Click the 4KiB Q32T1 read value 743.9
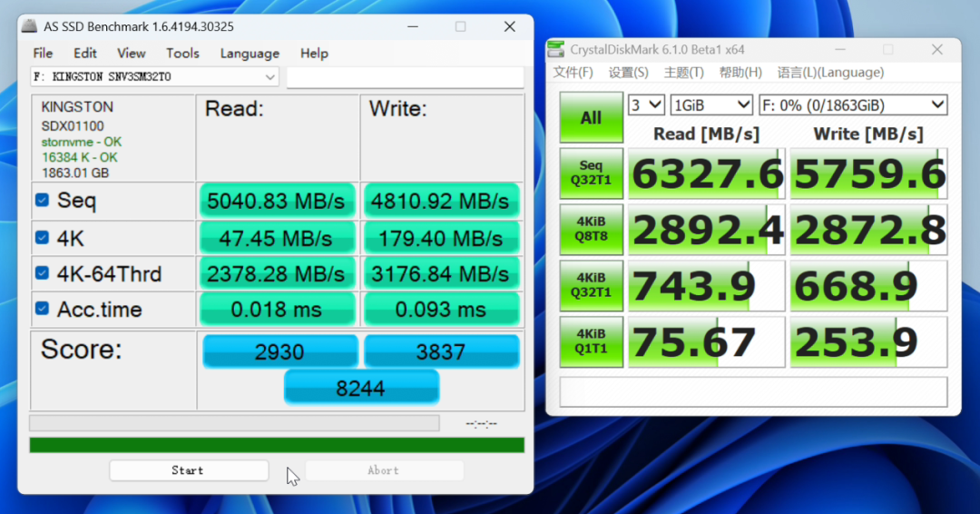The height and width of the screenshot is (514, 980). click(706, 286)
